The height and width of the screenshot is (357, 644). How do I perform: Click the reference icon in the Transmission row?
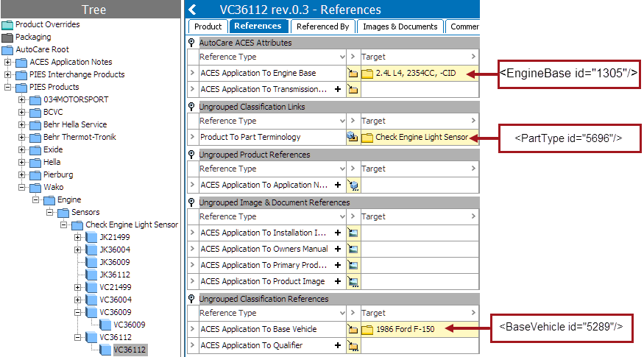(353, 89)
